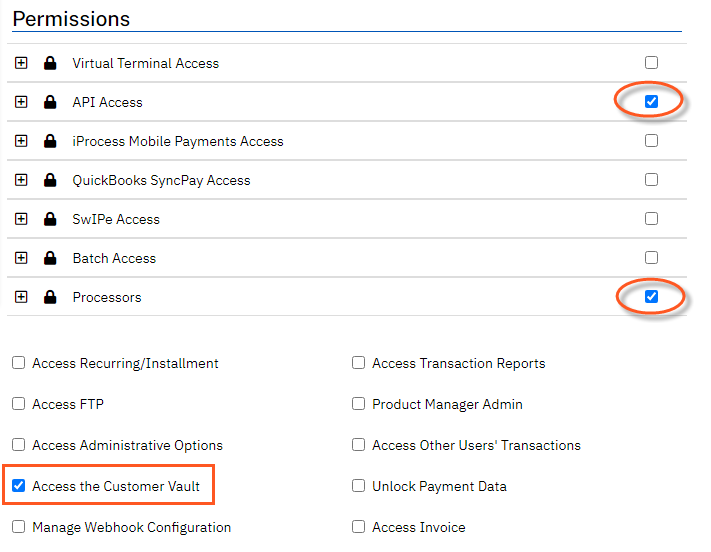Image resolution: width=711 pixels, height=552 pixels.
Task: Expand the Processors permission row
Action: [x=21, y=297]
